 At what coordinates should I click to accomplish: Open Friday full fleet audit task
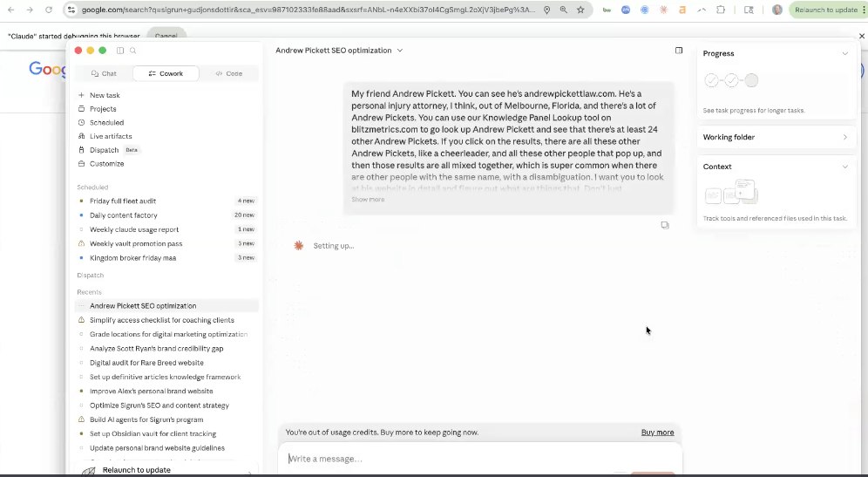click(166, 201)
